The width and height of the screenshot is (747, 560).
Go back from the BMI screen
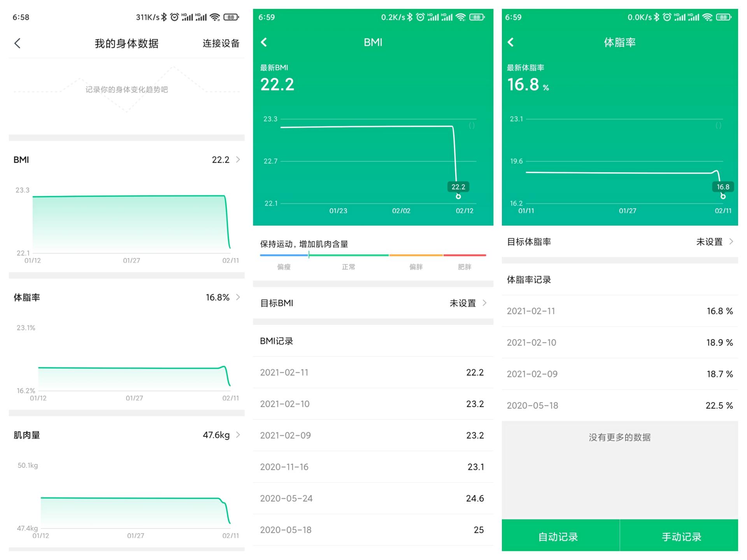click(x=264, y=42)
